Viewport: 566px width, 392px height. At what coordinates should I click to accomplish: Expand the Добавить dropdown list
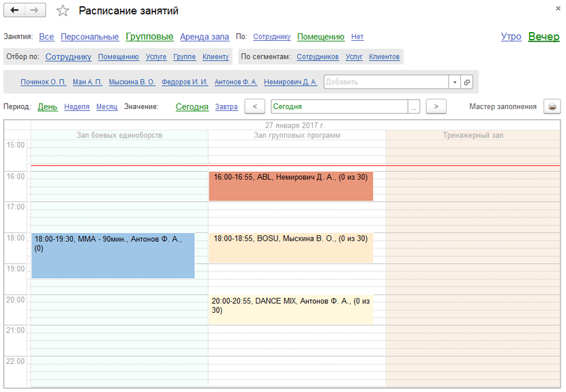click(x=455, y=82)
